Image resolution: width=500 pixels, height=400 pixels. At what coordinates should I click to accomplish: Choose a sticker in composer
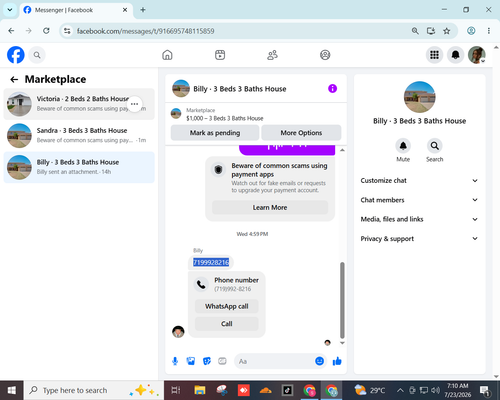click(207, 361)
